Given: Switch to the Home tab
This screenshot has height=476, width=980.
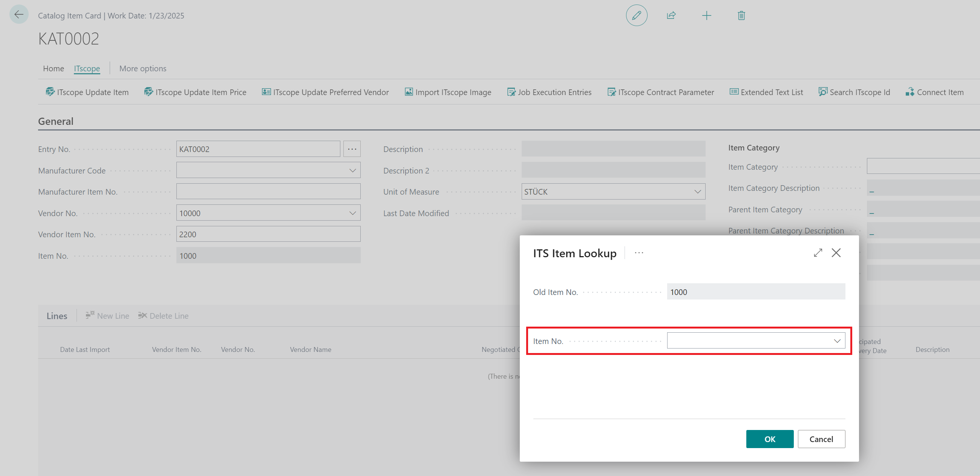Looking at the screenshot, I should click(53, 69).
